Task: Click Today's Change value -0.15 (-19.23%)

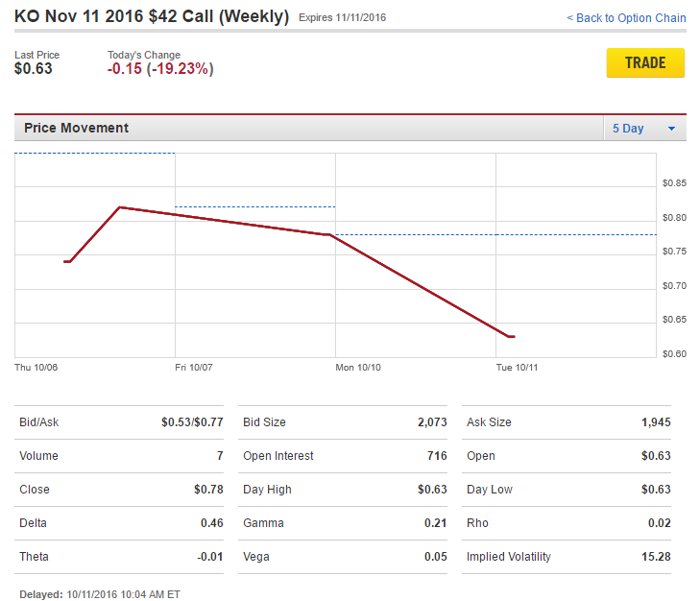Action: click(160, 69)
